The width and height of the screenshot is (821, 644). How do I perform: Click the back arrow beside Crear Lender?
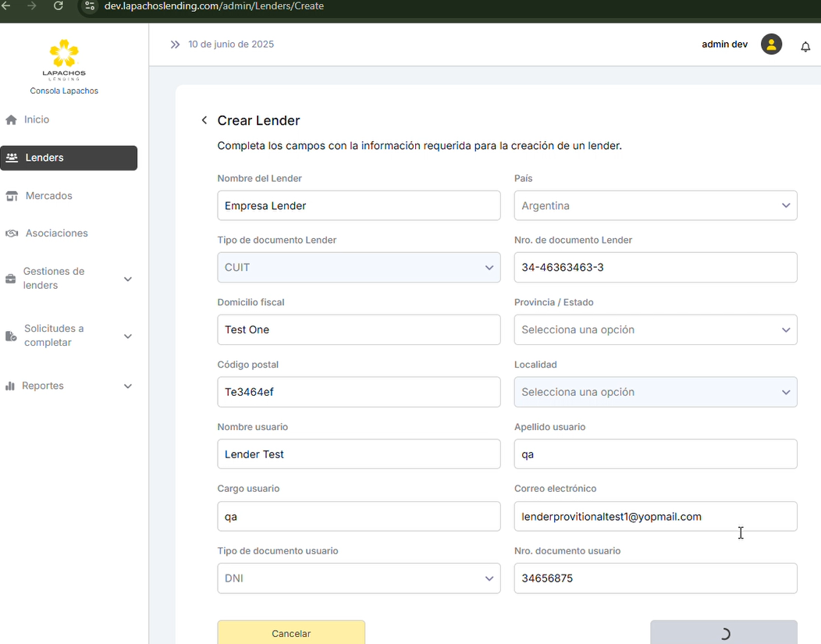(204, 120)
